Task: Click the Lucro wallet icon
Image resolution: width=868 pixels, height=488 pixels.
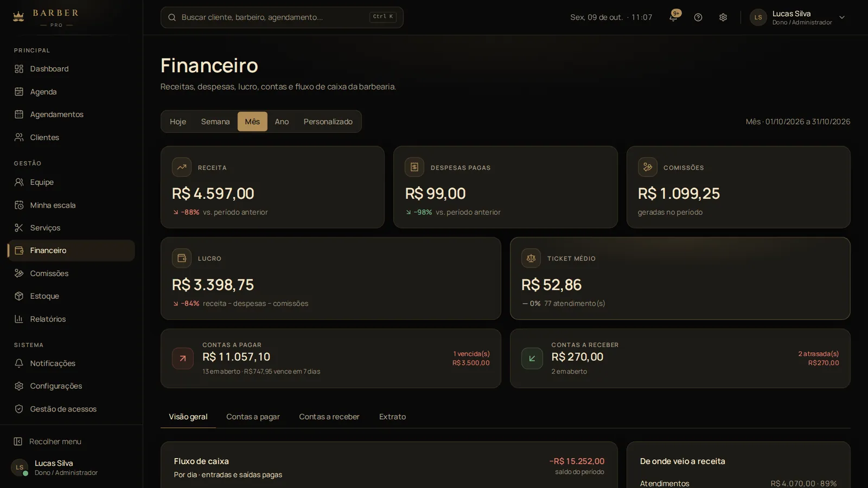Action: tap(182, 258)
